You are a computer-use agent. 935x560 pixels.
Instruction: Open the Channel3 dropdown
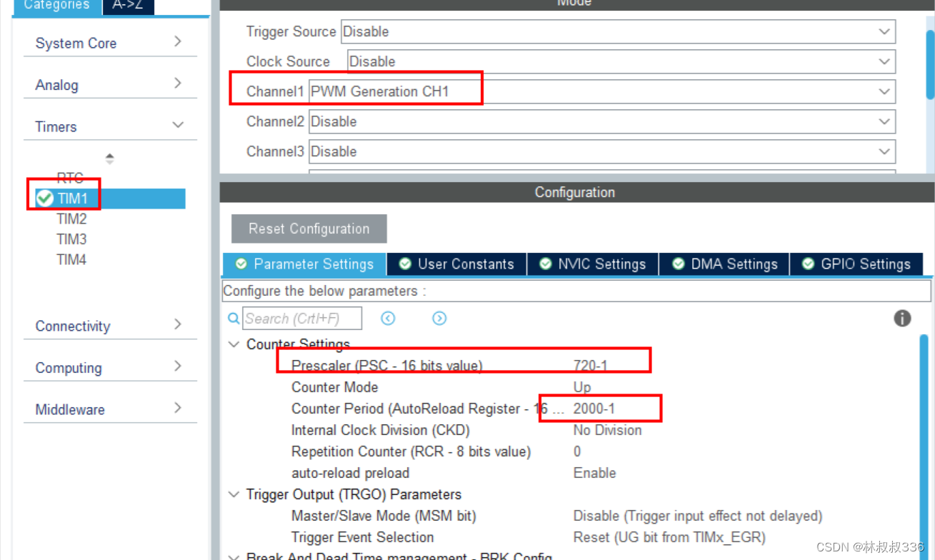(602, 151)
